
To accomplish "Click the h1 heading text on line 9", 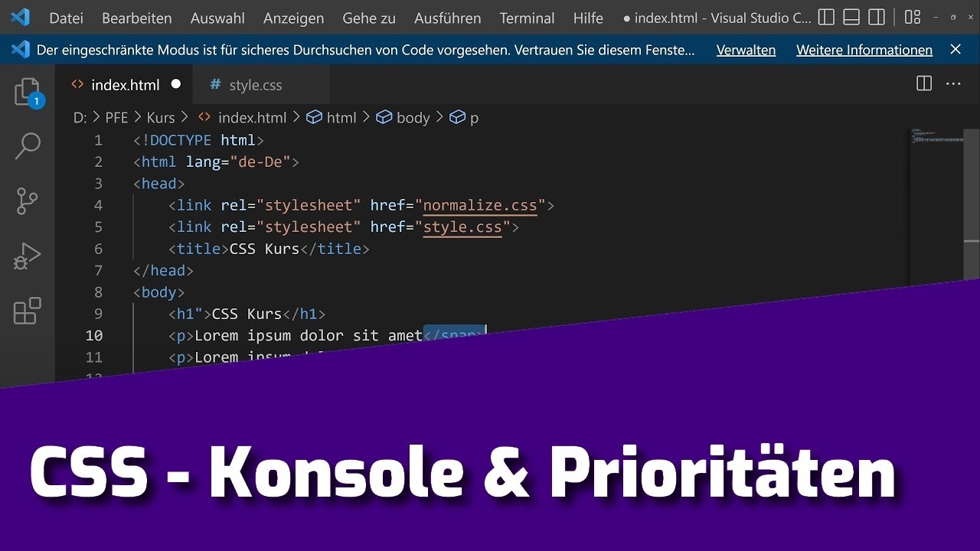I will [247, 314].
